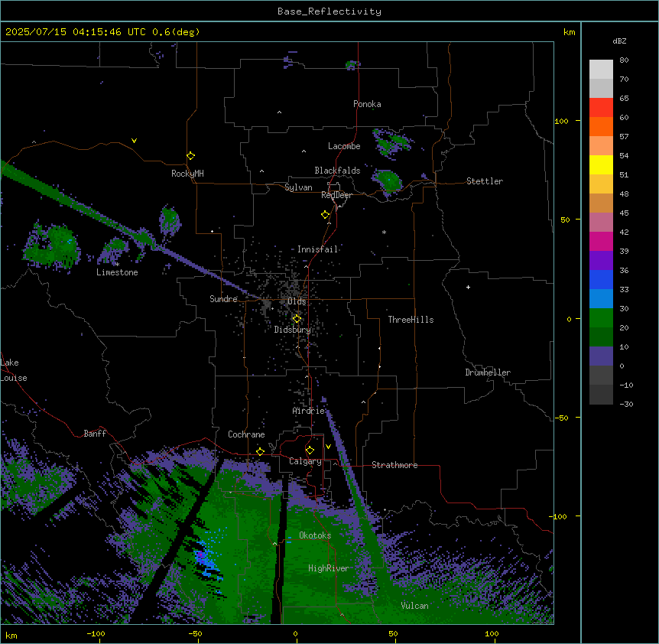Select the pink 42-45 dBZ swatch
Screen dimensions: 659x644
tap(601, 223)
